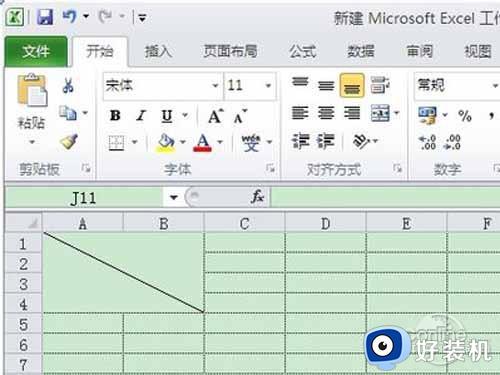The height and width of the screenshot is (375, 500).
Task: Expand the Font Color dropdown arrow
Action: 220,142
